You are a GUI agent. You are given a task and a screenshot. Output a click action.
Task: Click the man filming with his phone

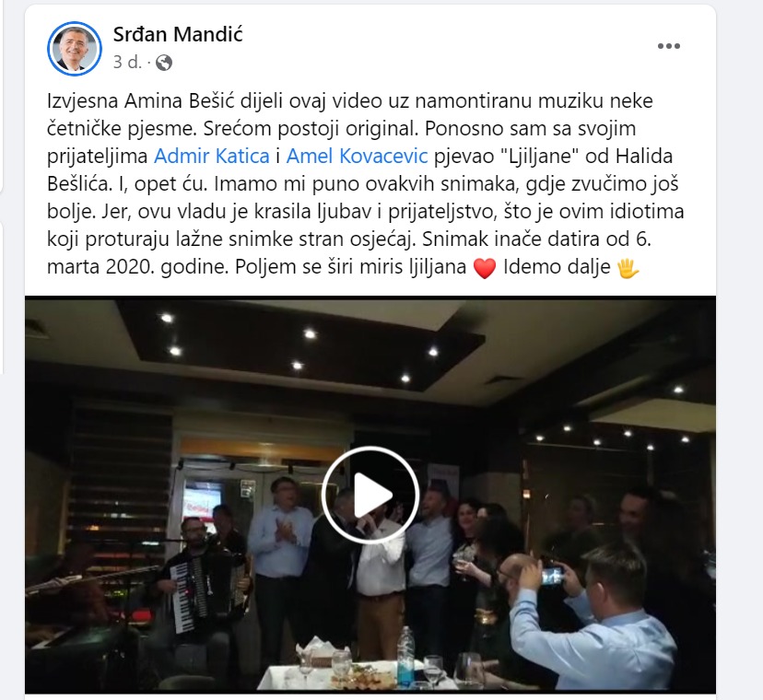click(592, 618)
